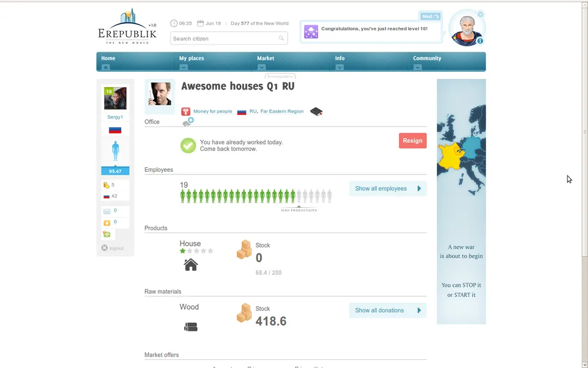Open the My places menu

pos(192,58)
